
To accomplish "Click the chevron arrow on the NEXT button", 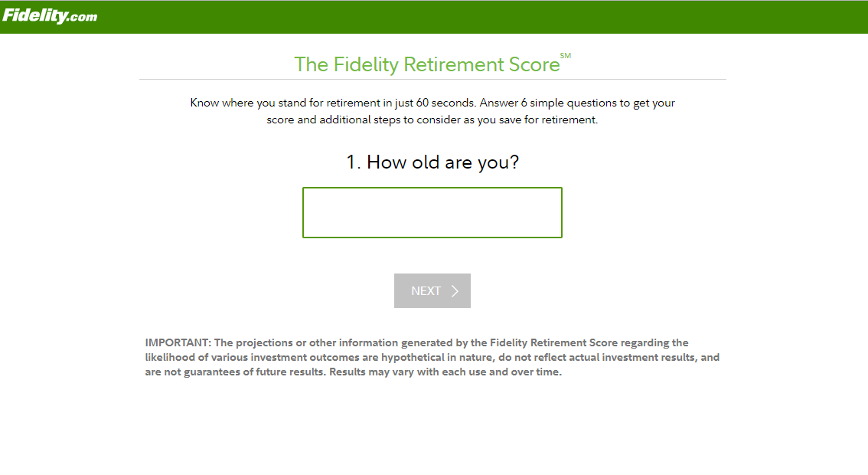I will [x=455, y=291].
